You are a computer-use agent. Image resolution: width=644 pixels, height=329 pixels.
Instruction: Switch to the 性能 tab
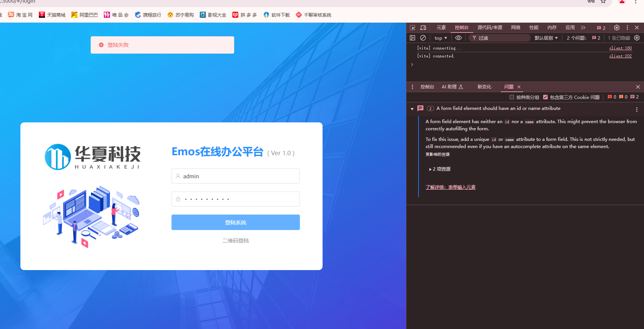[534, 28]
